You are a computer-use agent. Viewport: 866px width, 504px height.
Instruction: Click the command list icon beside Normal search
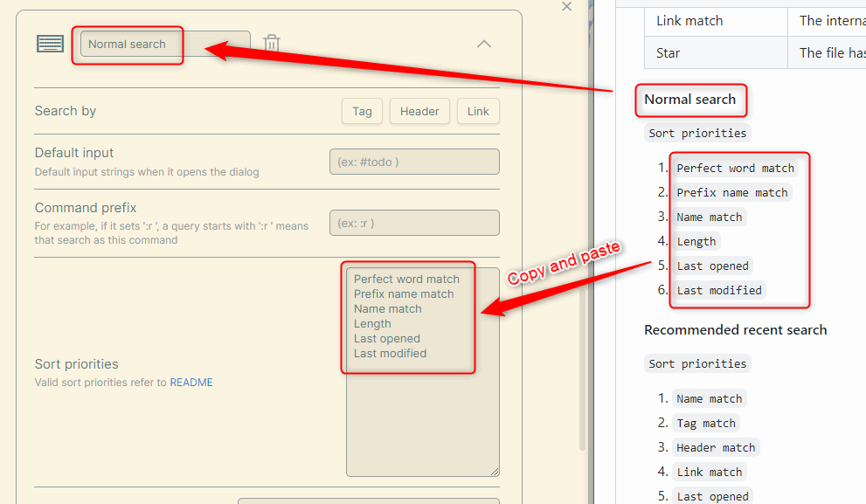(51, 44)
